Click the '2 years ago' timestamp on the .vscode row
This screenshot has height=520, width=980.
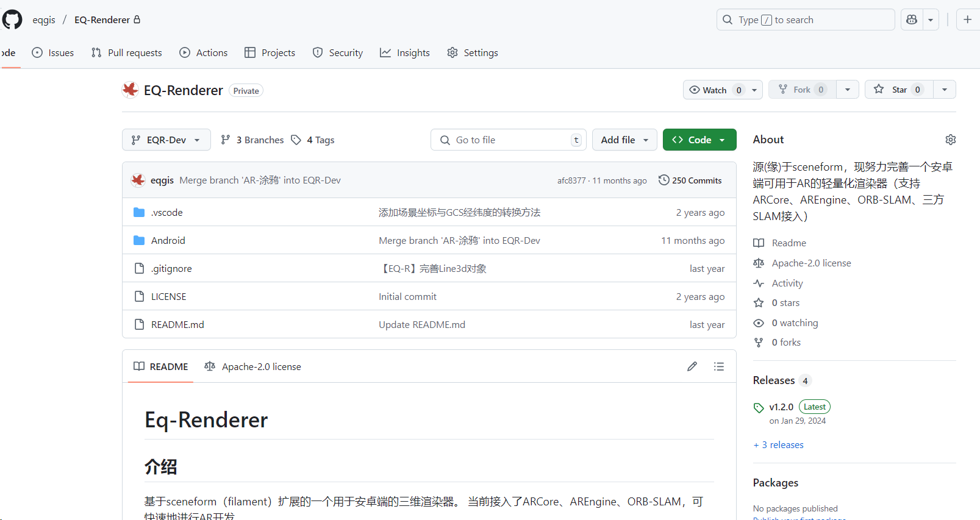700,212
